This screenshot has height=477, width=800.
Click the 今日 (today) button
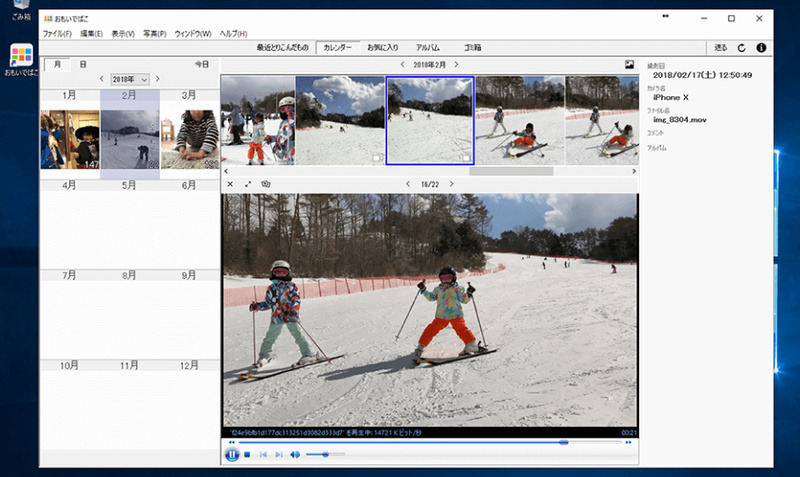click(202, 65)
